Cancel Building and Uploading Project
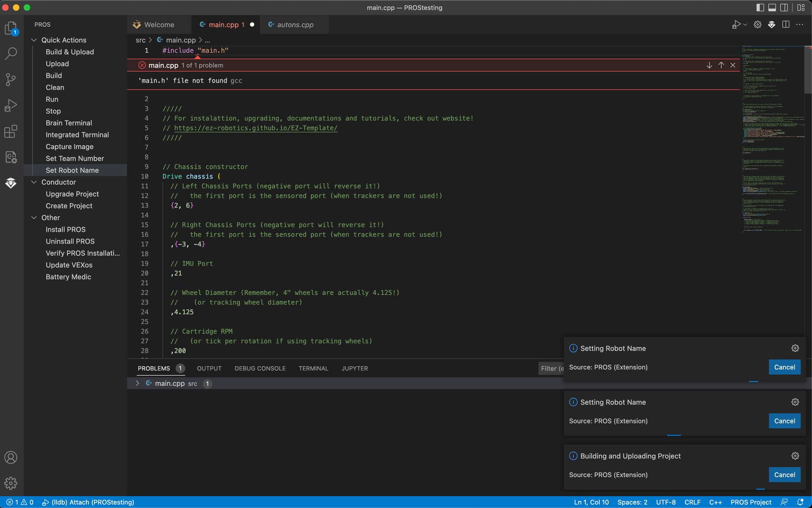 [785, 475]
